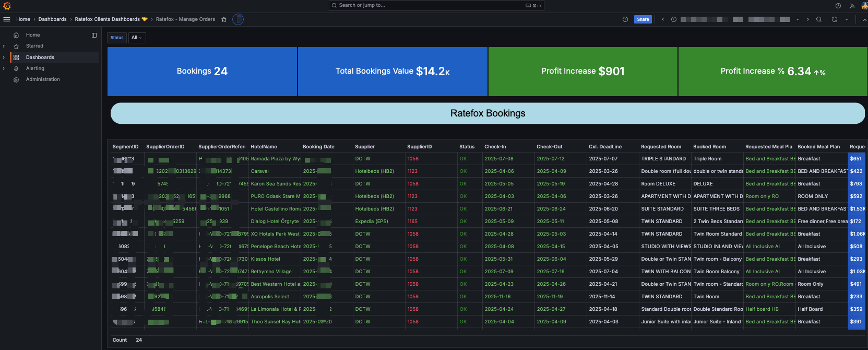This screenshot has height=350, width=868.
Task: Sort by Supplier column header
Action: pos(365,147)
